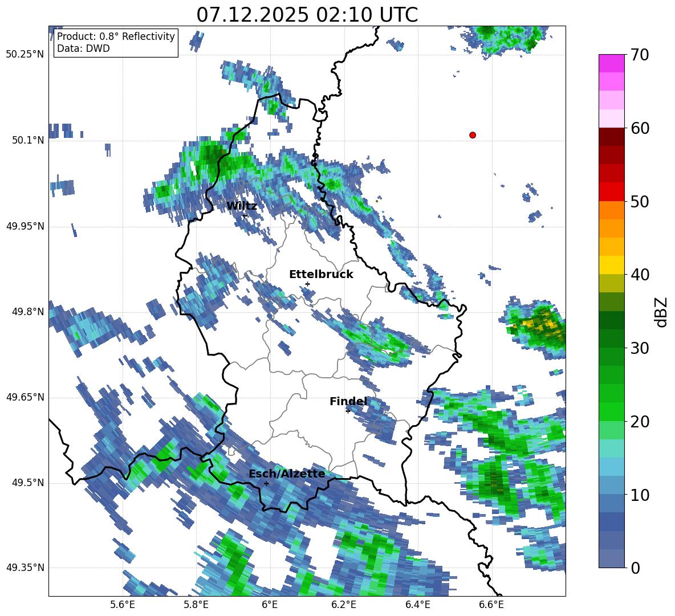
Task: Click the cross marker below Esch/Alzette
Action: point(266,483)
